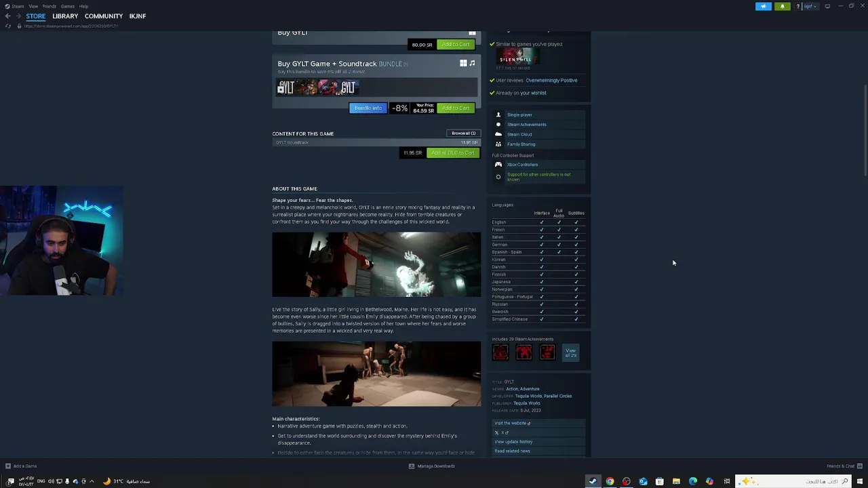Open Google Chrome from taskbar
Image resolution: width=868 pixels, height=488 pixels.
[x=610, y=481]
